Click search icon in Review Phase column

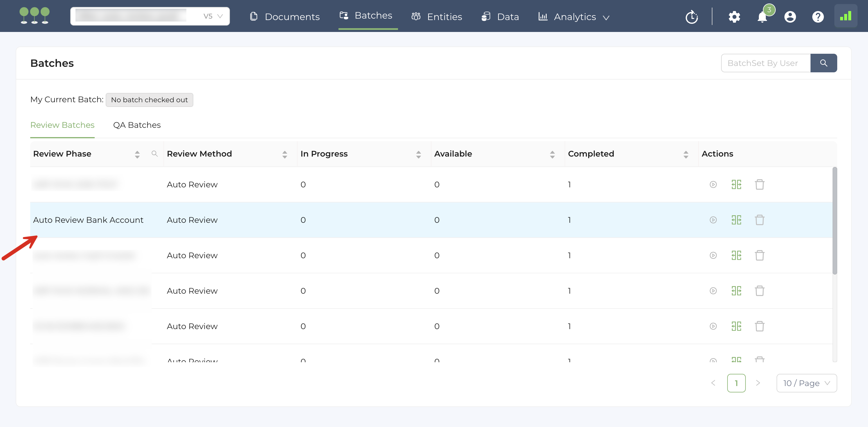pos(155,154)
